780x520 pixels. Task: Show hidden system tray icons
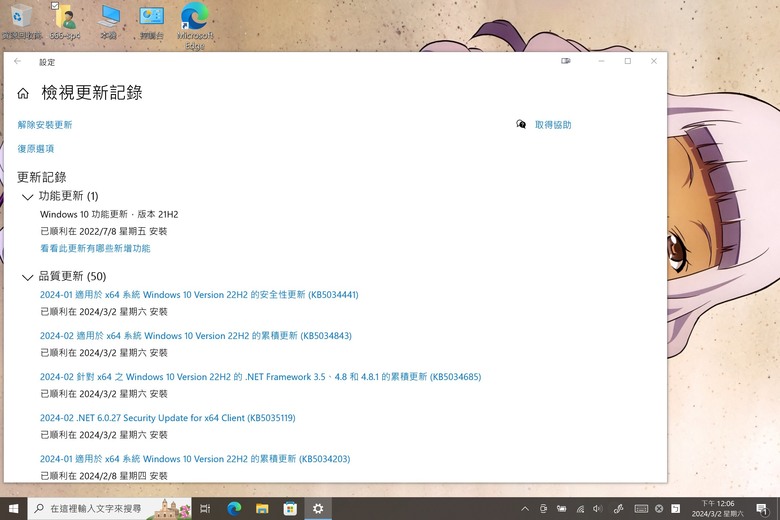point(525,509)
